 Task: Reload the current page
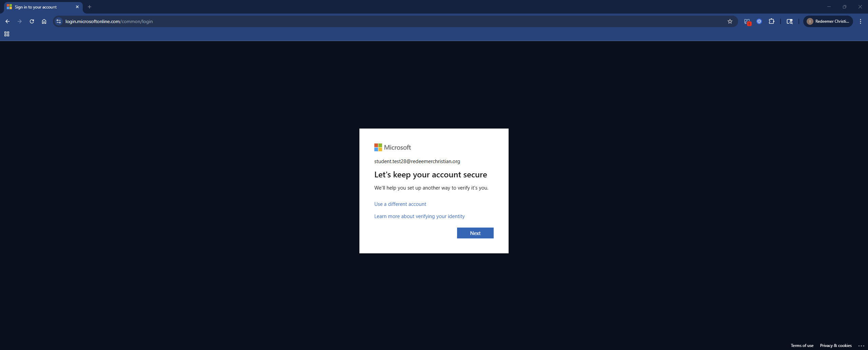(x=32, y=21)
